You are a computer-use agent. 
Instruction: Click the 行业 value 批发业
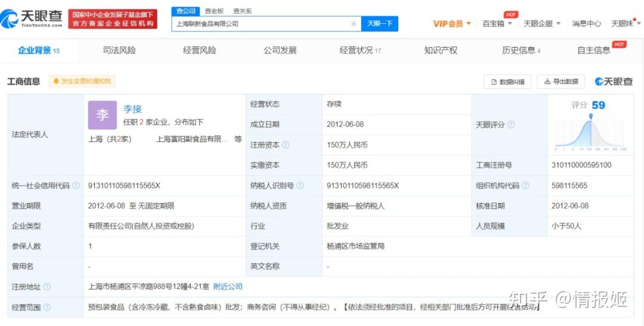click(338, 226)
